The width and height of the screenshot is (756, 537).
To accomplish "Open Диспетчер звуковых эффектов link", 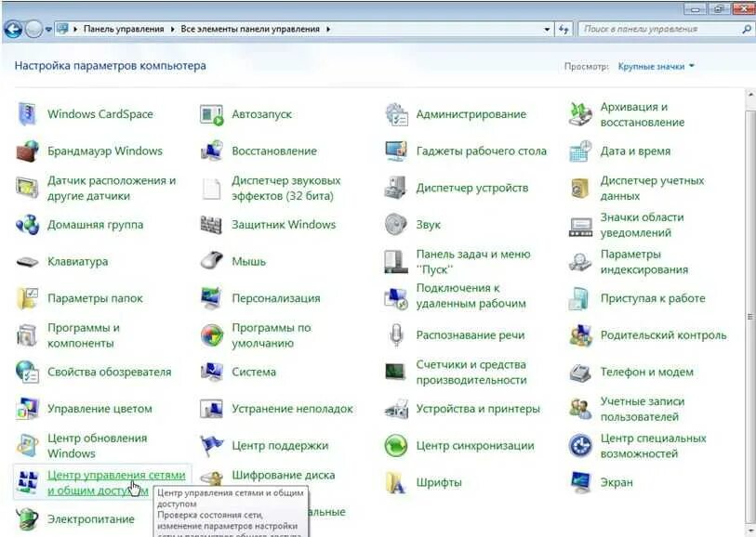I will 285,189.
